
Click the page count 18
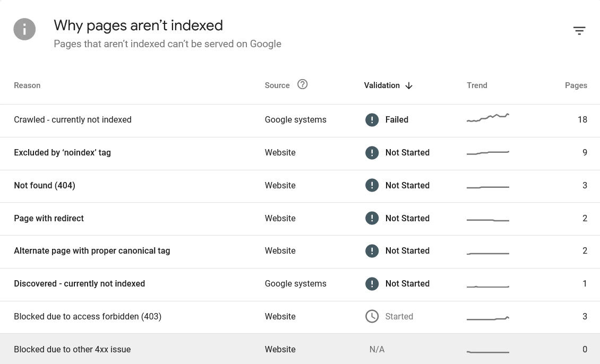pos(582,120)
